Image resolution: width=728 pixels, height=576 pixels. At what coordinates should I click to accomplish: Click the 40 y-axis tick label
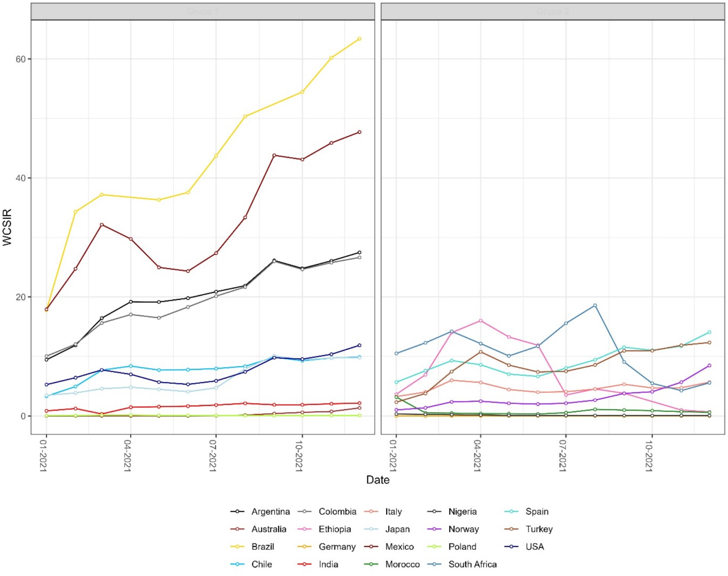(x=21, y=178)
